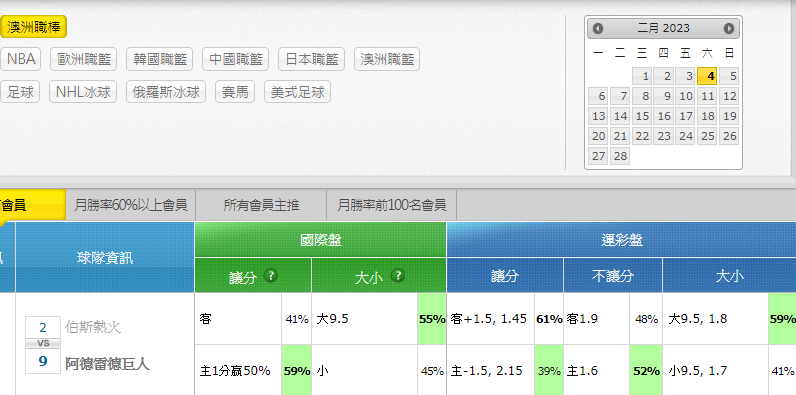Click score 9 for 阿德雷德巨人
This screenshot has height=395, width=796.
point(43,361)
